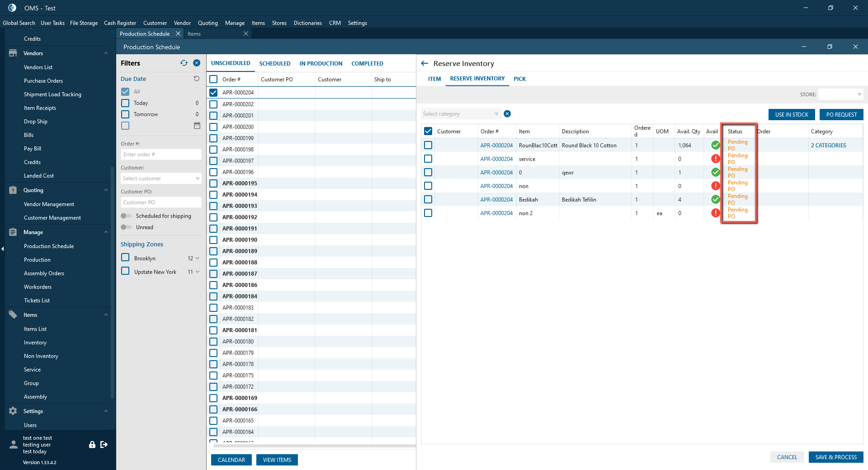Screen dimensions: 868x470
Task: Click the orders list horizontal scrollbar
Action: (x=311, y=446)
